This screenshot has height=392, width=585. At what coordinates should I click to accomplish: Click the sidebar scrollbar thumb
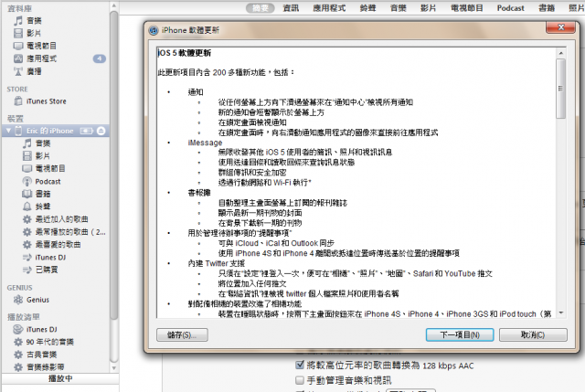pos(114,164)
